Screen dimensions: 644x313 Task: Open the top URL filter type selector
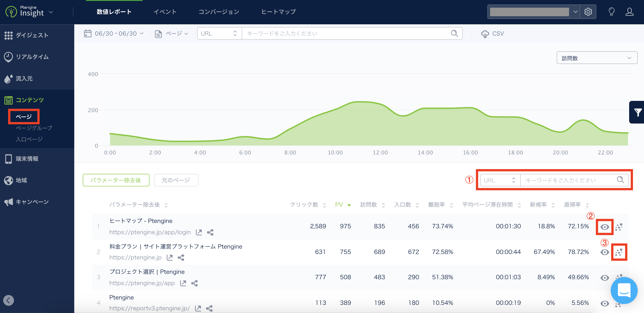pos(219,33)
